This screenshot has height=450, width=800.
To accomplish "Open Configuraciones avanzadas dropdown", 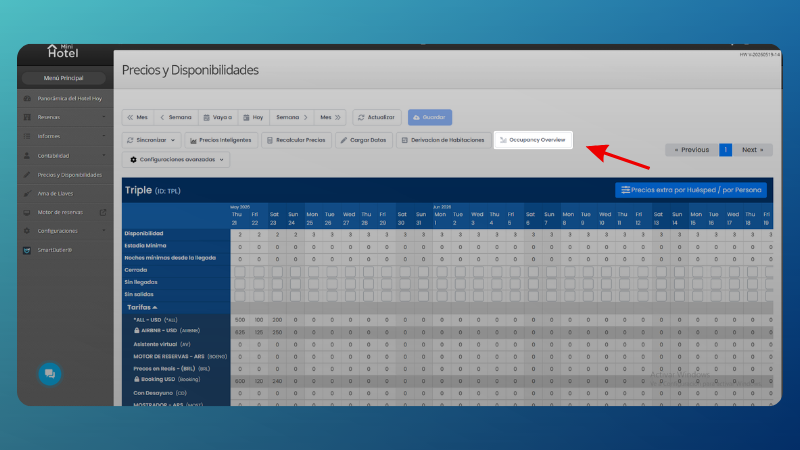I will [176, 160].
